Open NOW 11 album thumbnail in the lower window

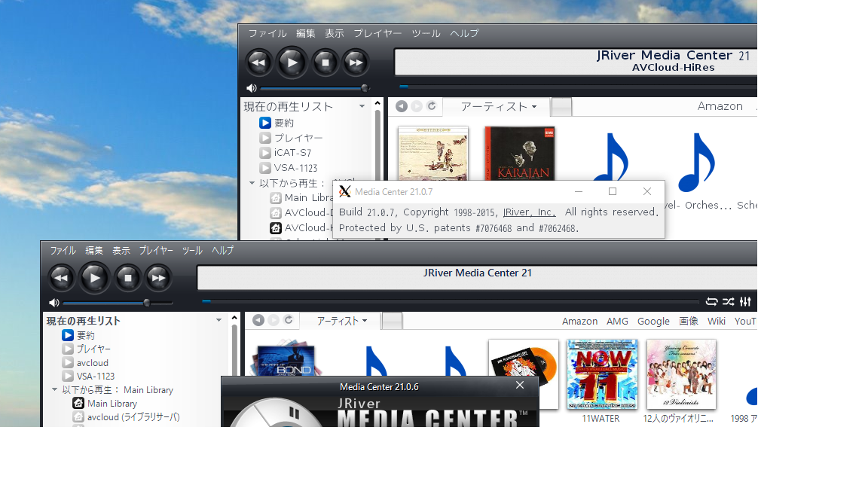point(602,374)
